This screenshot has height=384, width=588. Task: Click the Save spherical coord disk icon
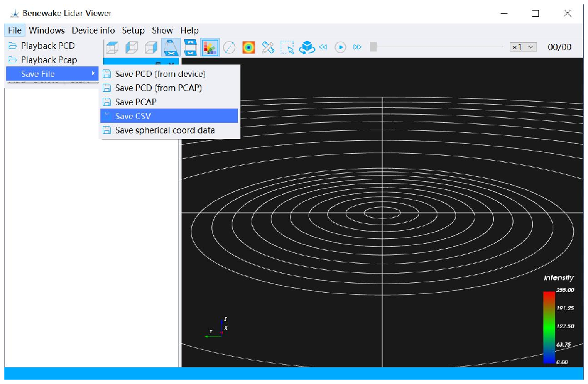(x=107, y=130)
